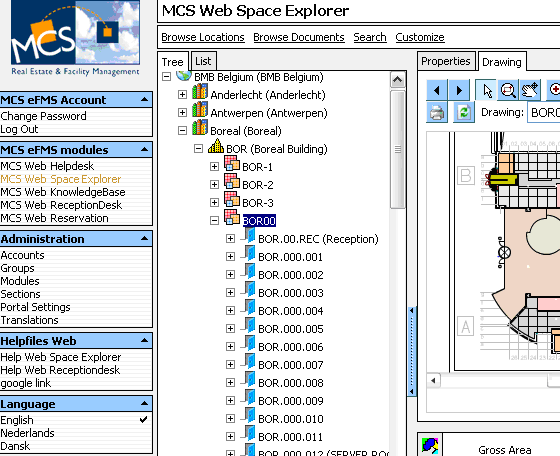Expand the BOR-2 floor node
560x456 pixels.
(x=214, y=185)
